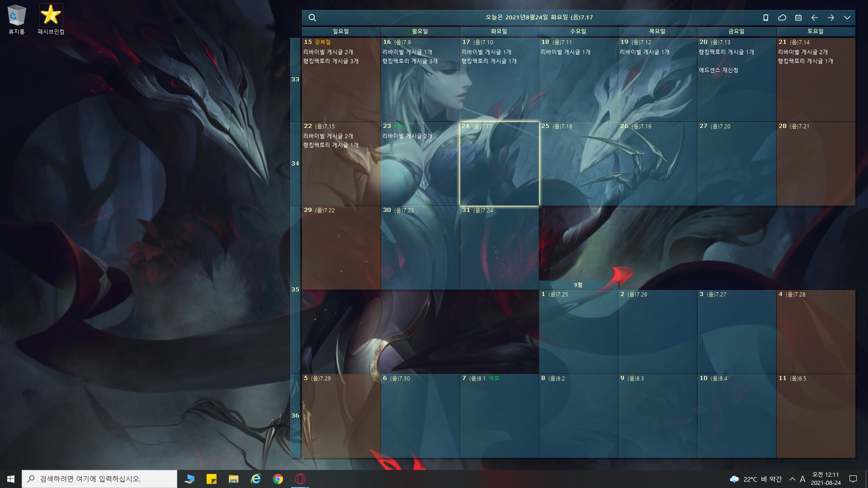Select the August 26 cell
Screen dimensions: 868x488
click(657, 164)
